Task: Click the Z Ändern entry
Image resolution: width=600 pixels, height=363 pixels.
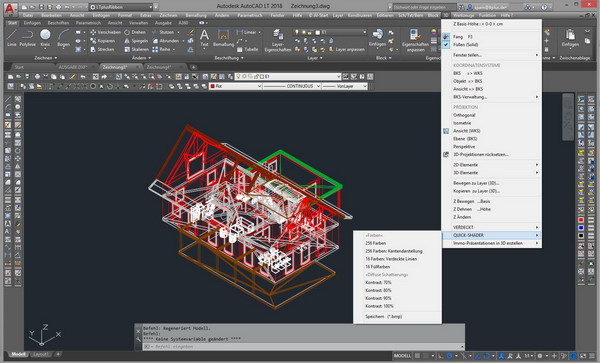Action: (462, 217)
